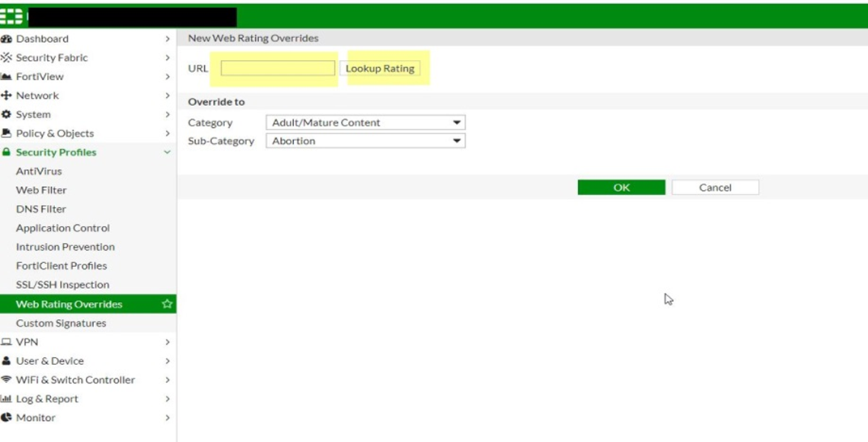Select the Custom Signatures menu item
Viewport: 868px width, 442px height.
[61, 323]
